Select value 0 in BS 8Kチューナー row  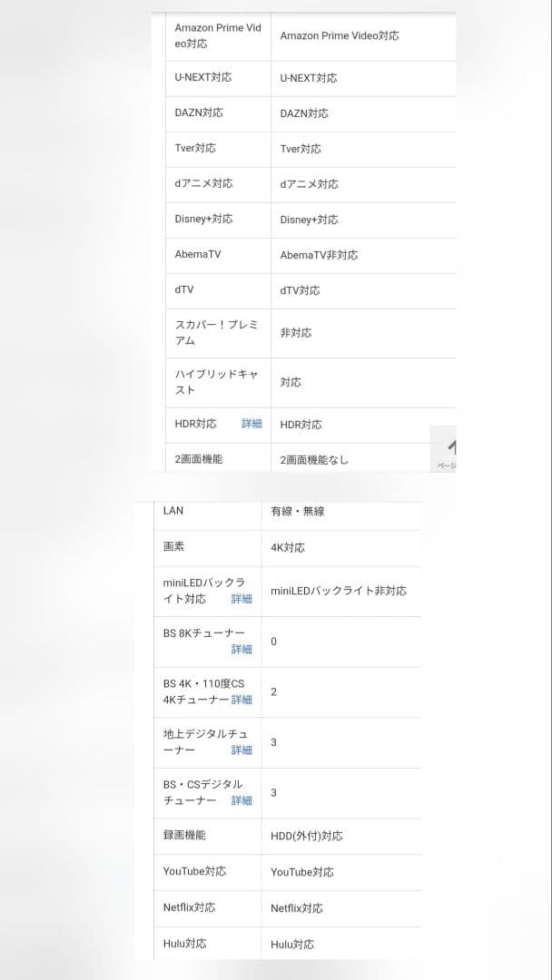point(273,642)
